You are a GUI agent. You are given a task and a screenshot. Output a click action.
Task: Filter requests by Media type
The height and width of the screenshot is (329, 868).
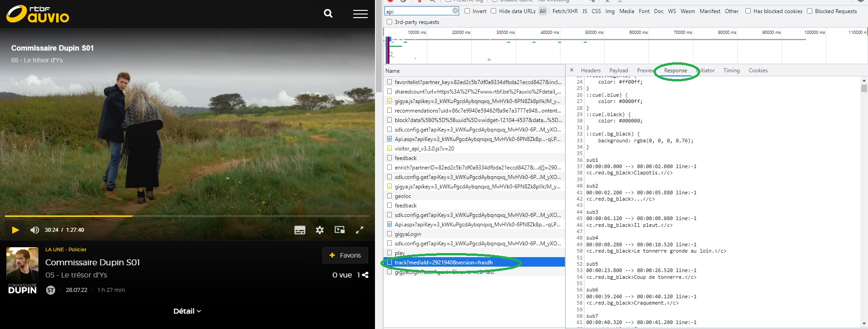pos(626,11)
